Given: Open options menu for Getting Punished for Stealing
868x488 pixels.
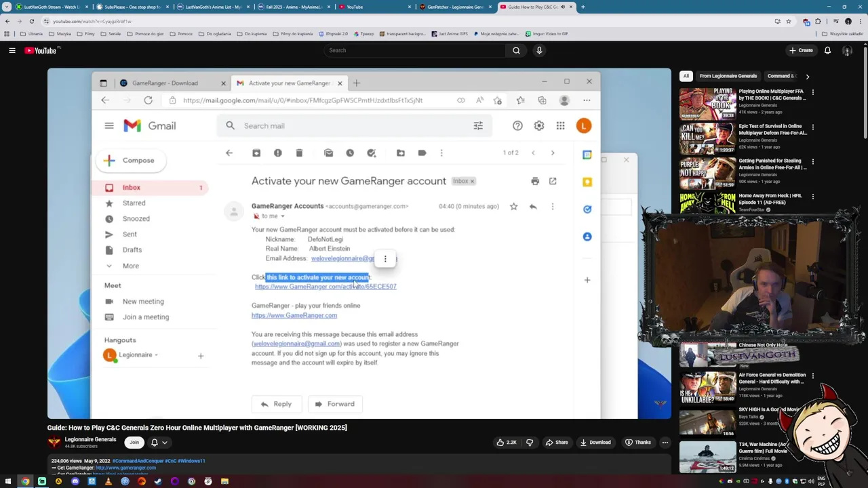Looking at the screenshot, I should point(812,161).
